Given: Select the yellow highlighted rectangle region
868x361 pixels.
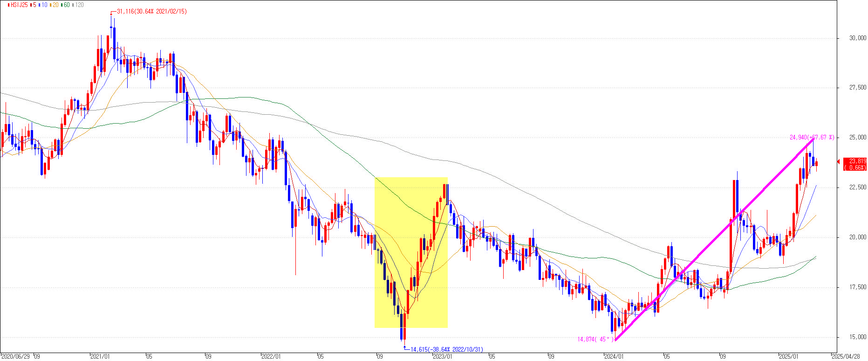Looking at the screenshot, I should point(411,252).
